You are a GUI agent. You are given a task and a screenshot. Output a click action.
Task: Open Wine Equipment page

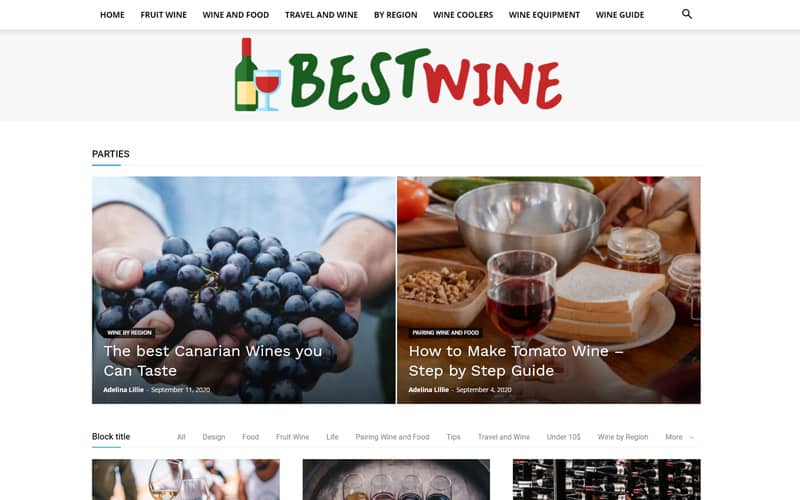tap(544, 15)
